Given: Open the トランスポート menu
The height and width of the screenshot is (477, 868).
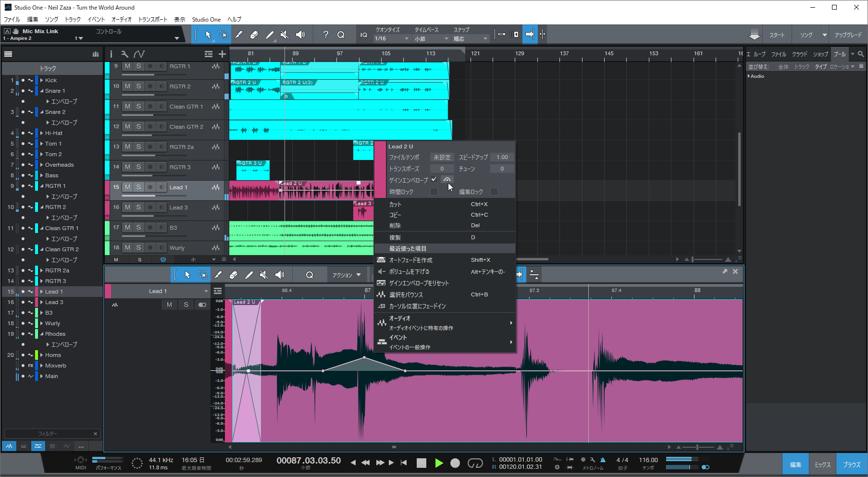Looking at the screenshot, I should tap(153, 20).
